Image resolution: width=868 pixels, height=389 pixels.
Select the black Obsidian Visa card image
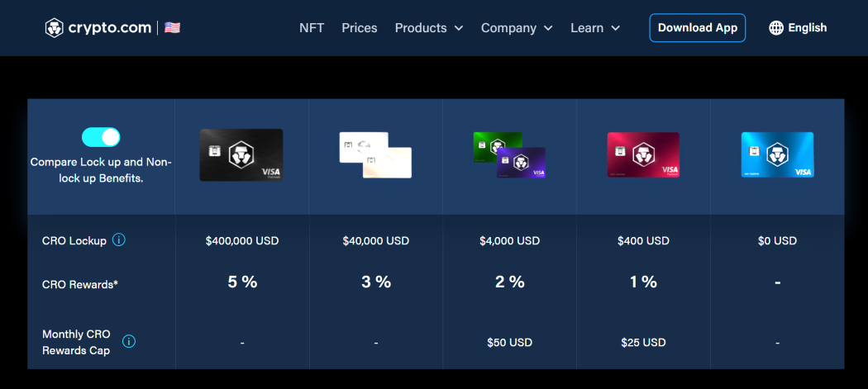(x=241, y=155)
